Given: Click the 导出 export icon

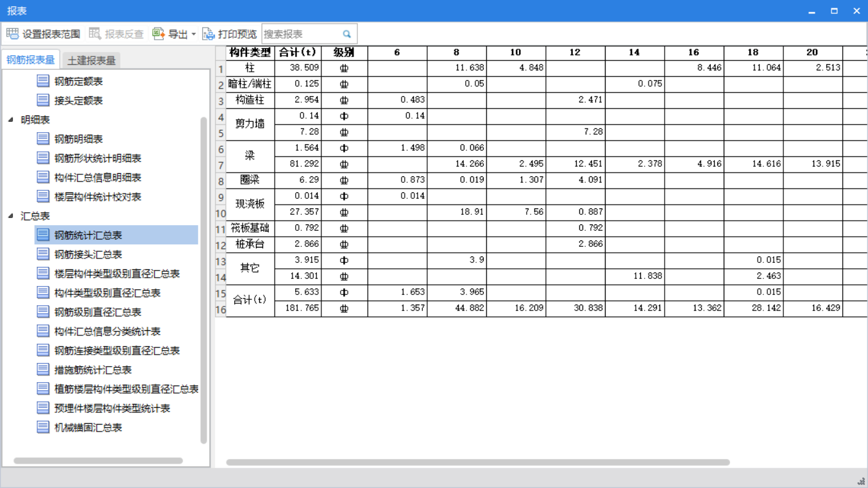Looking at the screenshot, I should click(x=158, y=34).
